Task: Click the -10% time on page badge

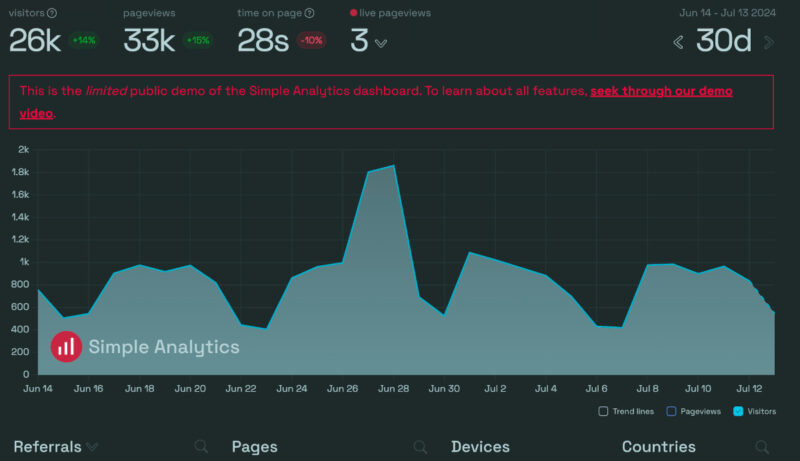Action: pos(311,40)
